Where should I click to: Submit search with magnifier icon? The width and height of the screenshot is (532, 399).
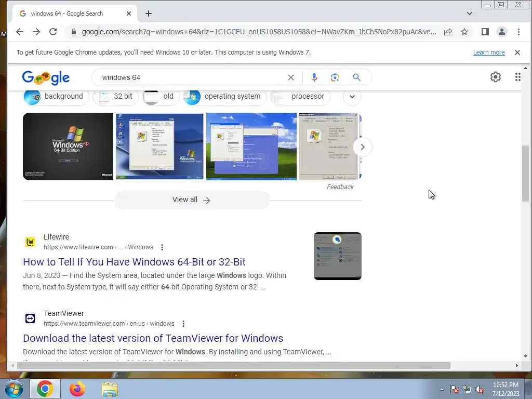356,77
